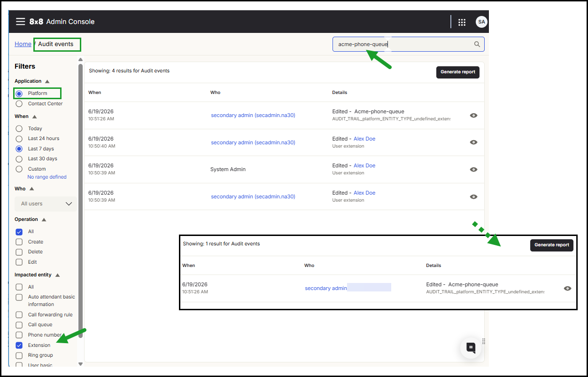Select Last 7 days time filter
Viewport: 588px width, 377px height.
pyautogui.click(x=19, y=149)
